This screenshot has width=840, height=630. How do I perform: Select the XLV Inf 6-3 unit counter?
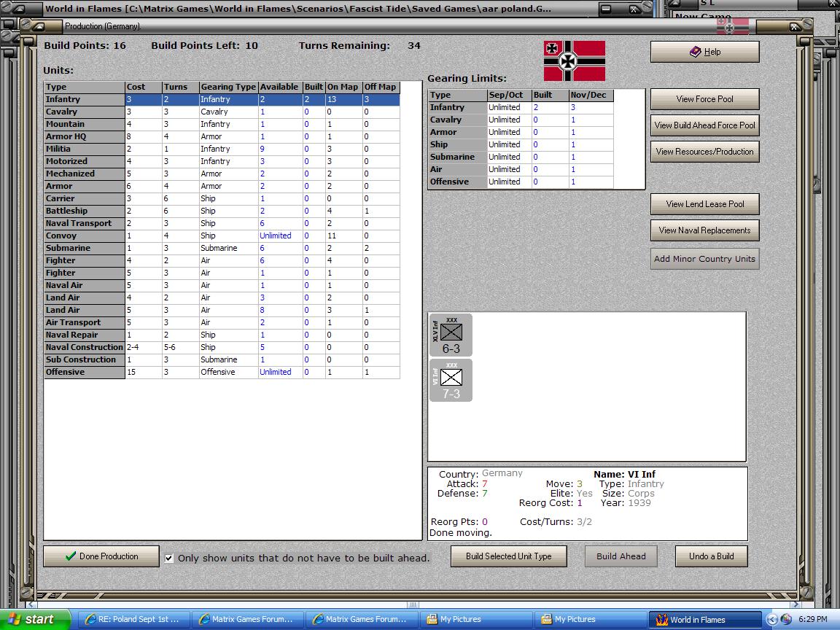click(x=451, y=335)
